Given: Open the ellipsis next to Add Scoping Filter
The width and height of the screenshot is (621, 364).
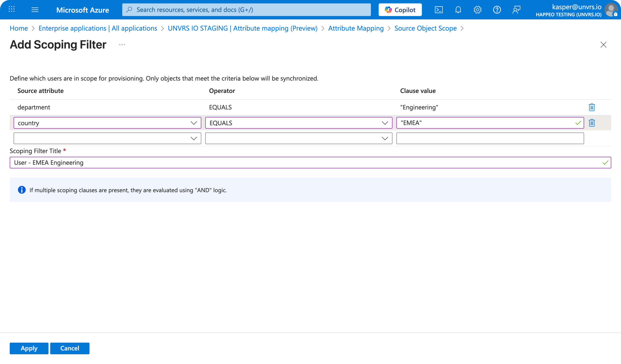Looking at the screenshot, I should click(x=122, y=45).
